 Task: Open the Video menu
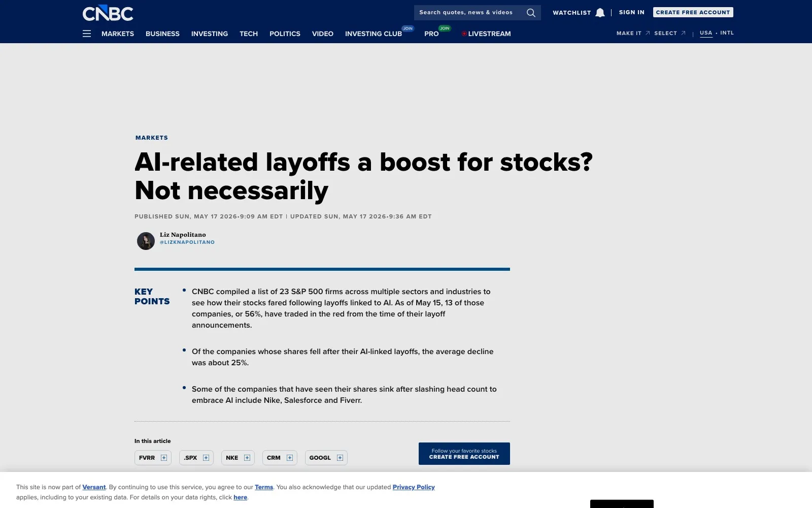tap(323, 34)
